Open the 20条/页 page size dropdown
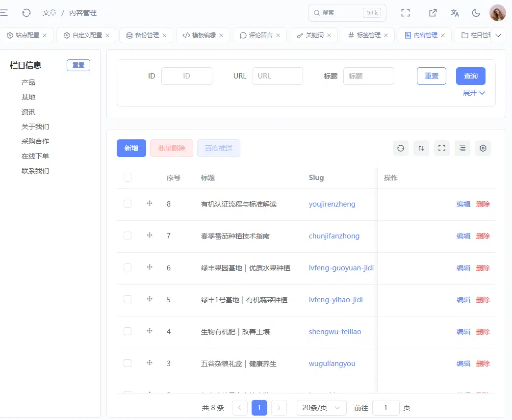The height and width of the screenshot is (420, 512). [321, 408]
